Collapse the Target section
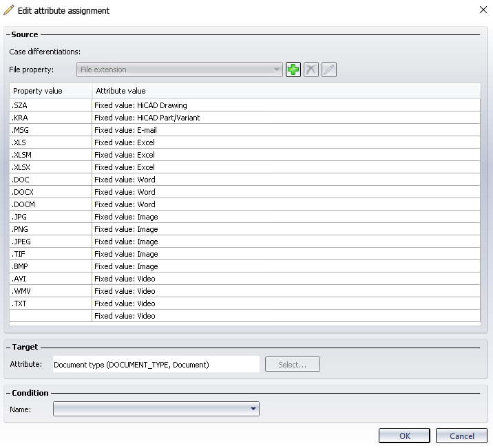Screen dimensions: 493x448 point(8,347)
